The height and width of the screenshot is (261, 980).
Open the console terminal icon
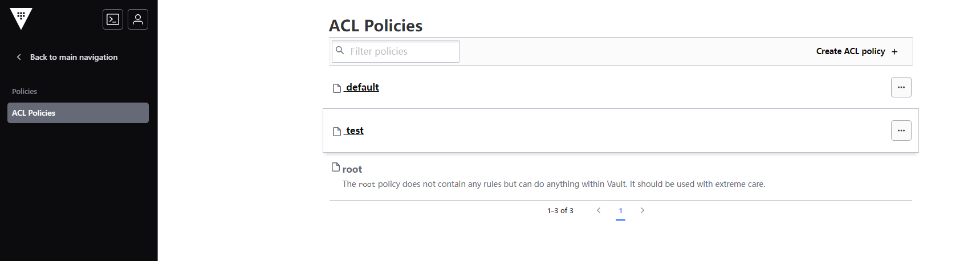coord(113,19)
